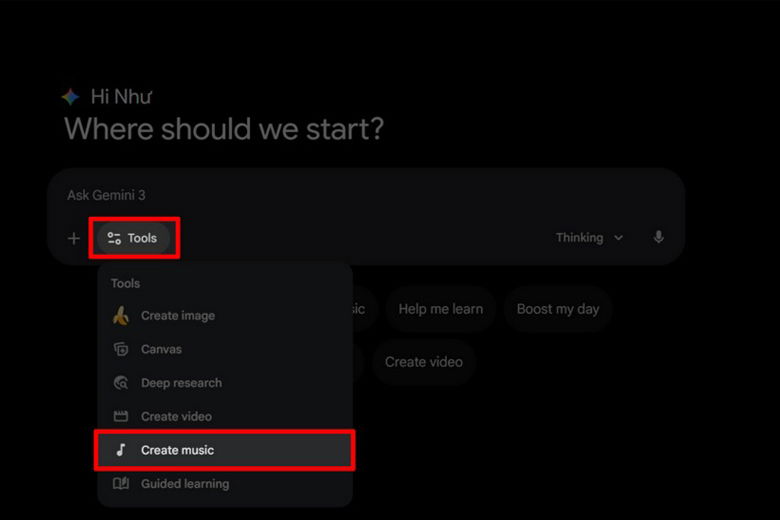The width and height of the screenshot is (780, 520).
Task: Click the clapperboard Create video icon
Action: coord(121,417)
